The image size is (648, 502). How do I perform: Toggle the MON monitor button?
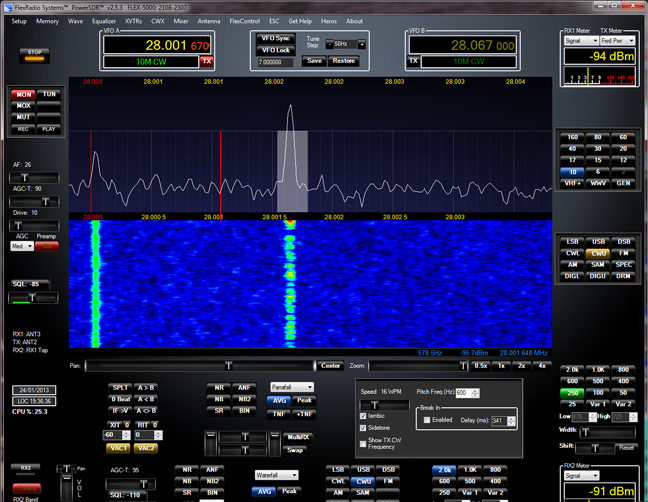click(x=24, y=94)
